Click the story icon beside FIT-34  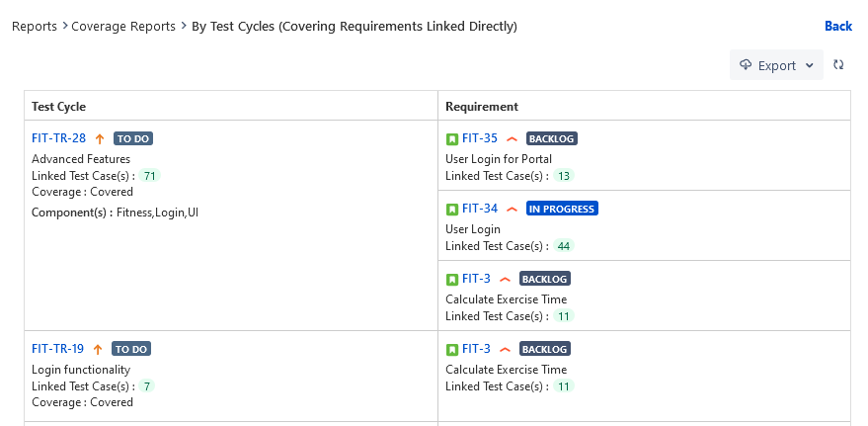point(452,210)
